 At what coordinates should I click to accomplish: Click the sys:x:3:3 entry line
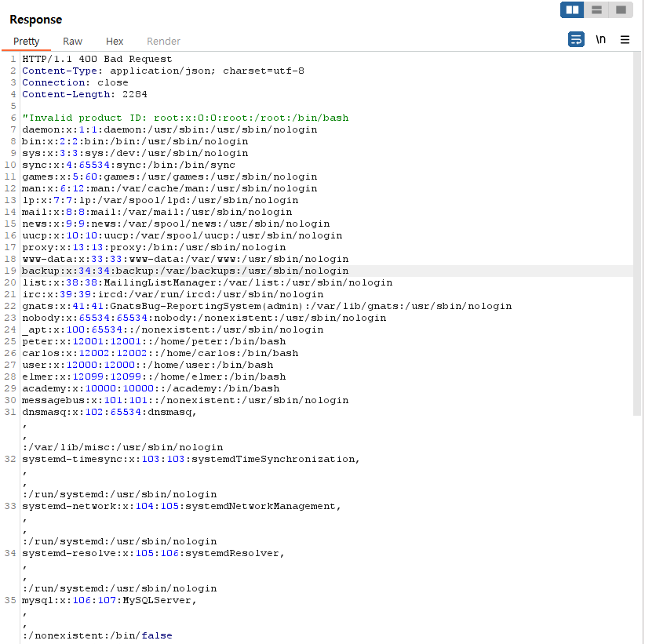tap(135, 153)
